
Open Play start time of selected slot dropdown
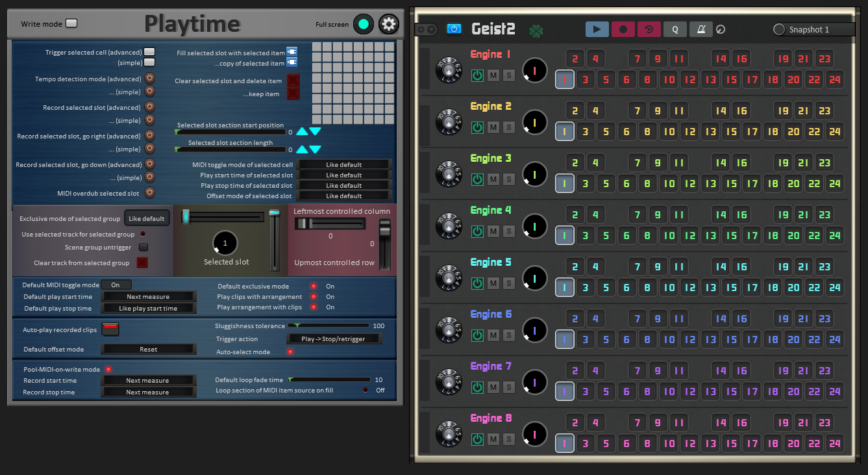tap(344, 175)
